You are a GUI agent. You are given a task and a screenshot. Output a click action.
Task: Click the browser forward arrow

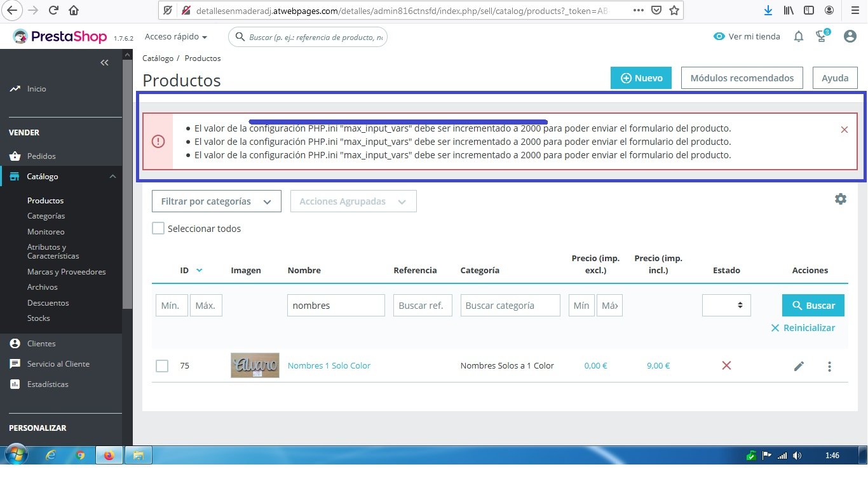[x=33, y=10]
